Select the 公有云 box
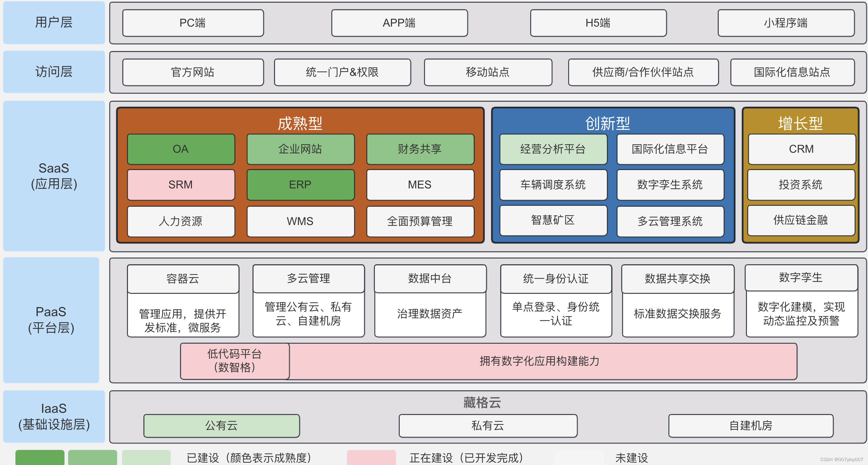 222,426
